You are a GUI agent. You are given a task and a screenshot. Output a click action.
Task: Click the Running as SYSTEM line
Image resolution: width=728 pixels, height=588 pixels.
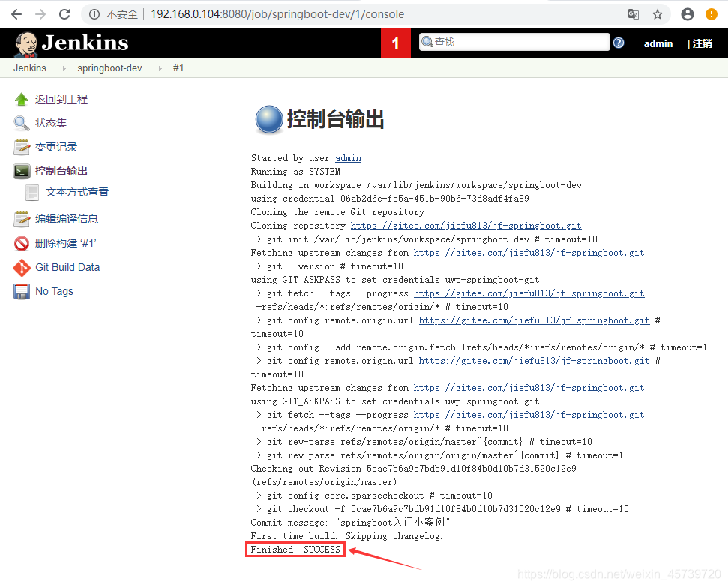295,172
